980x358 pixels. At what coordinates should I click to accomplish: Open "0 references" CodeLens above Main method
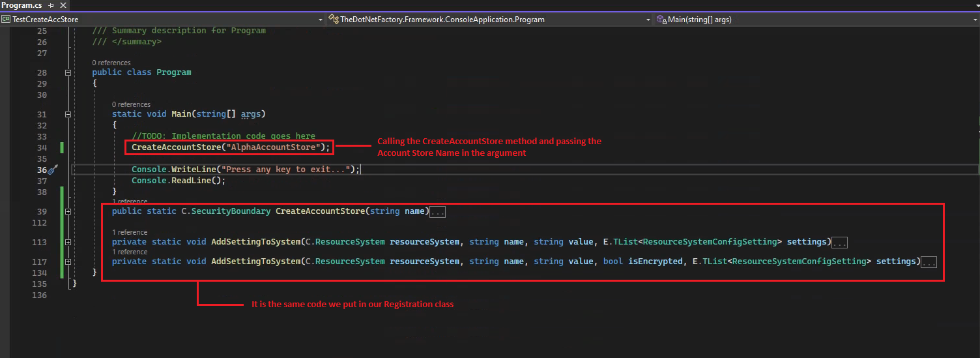click(131, 104)
